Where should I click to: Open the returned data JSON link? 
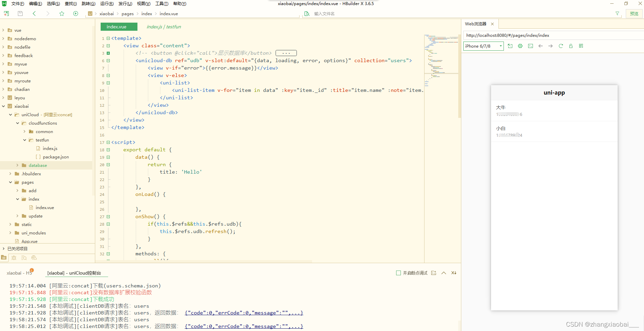(244, 313)
